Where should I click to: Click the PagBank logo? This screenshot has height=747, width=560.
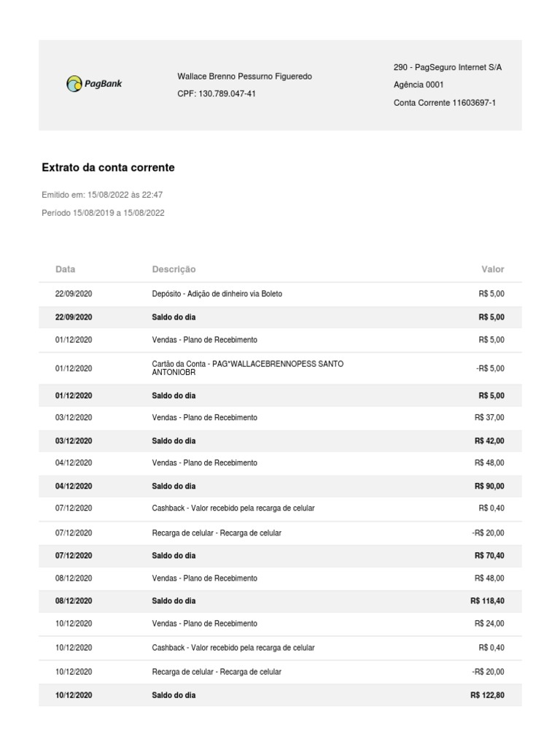tap(95, 85)
